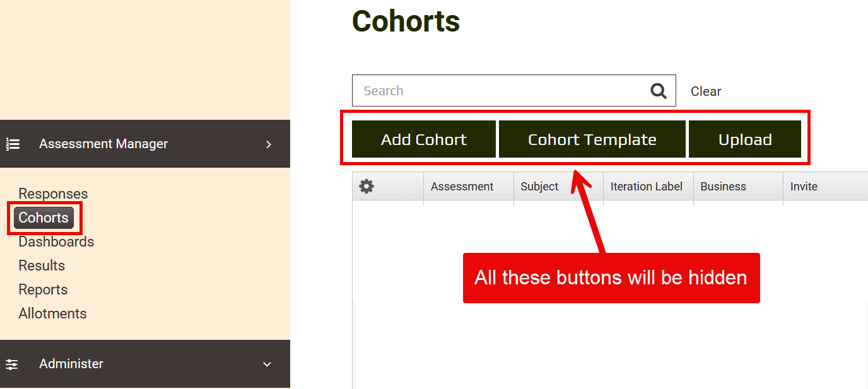Expand Assessment Manager chevron arrow
868x389 pixels.
point(269,144)
